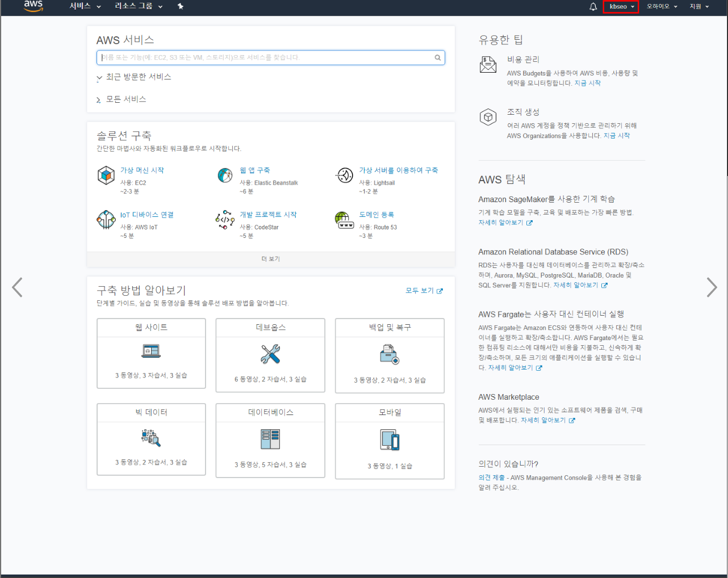Image resolution: width=728 pixels, height=578 pixels.
Task: Open SageMaker 자세히 알아보기 link
Action: 505,223
